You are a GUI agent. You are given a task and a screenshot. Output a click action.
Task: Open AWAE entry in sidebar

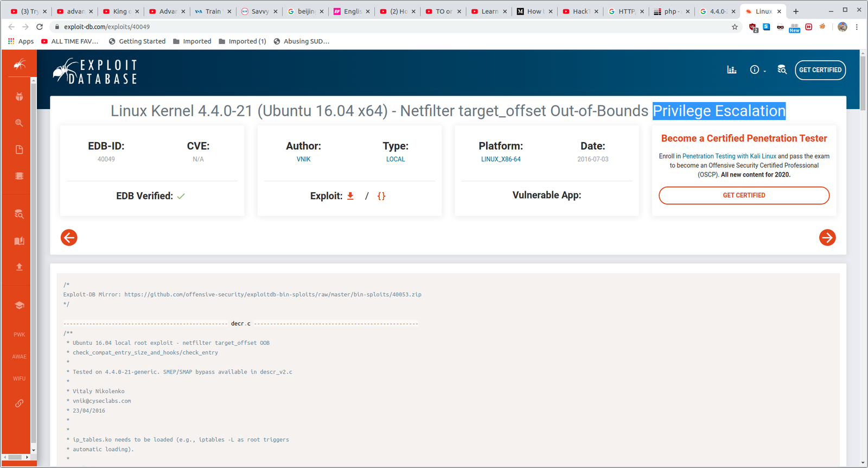click(19, 357)
